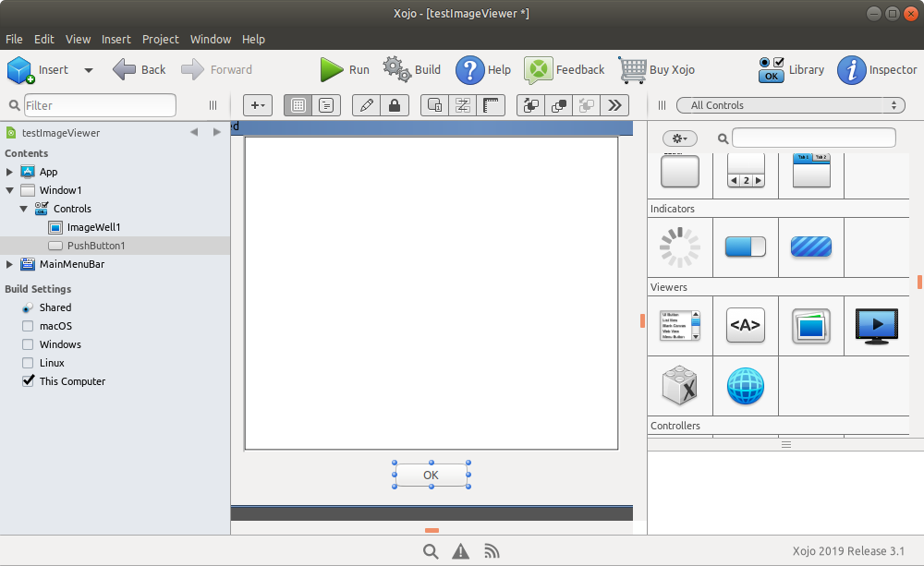
Task: Collapse the Window1 tree item
Action: pos(9,190)
